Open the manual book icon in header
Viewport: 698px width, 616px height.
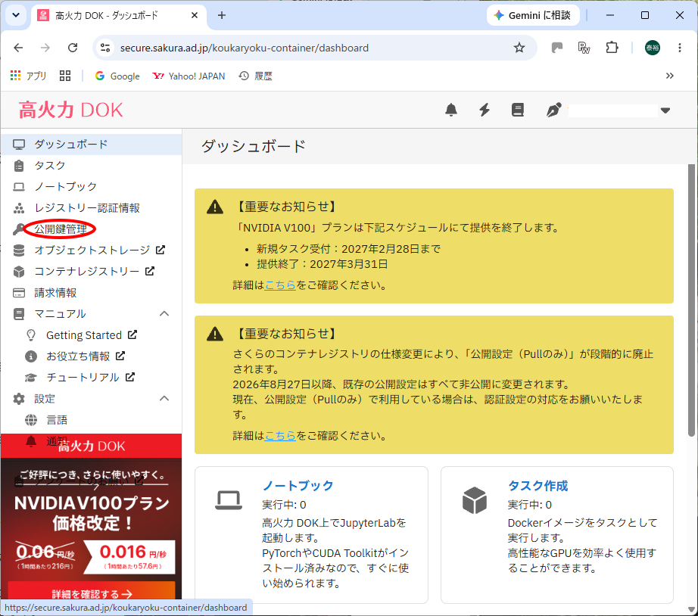pos(517,110)
